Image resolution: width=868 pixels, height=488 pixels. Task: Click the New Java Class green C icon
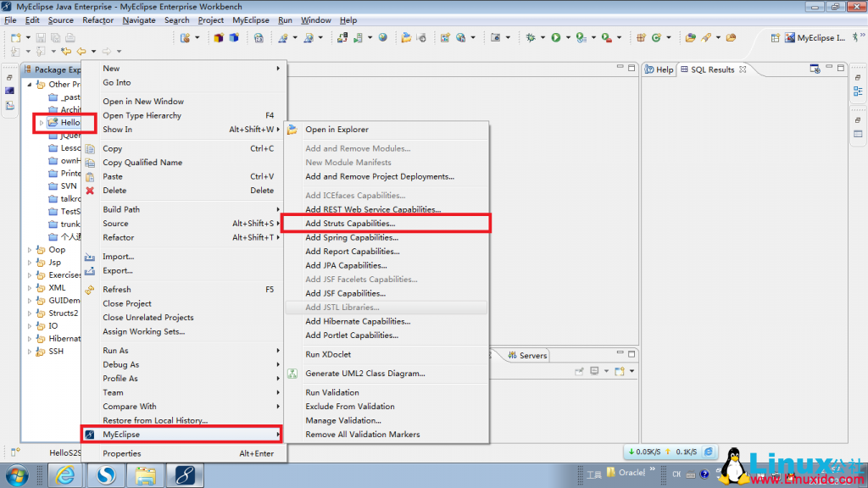(657, 37)
